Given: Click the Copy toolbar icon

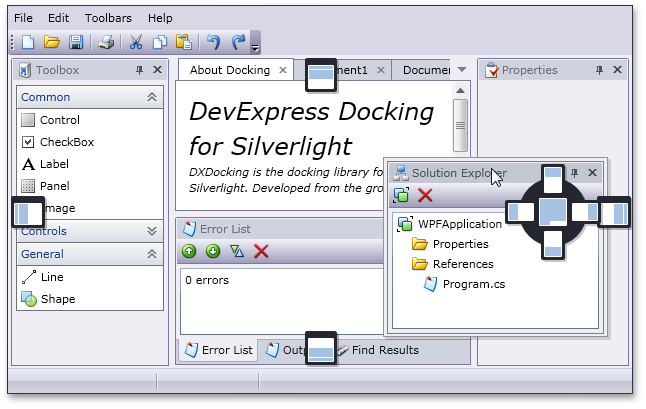Looking at the screenshot, I should (160, 42).
